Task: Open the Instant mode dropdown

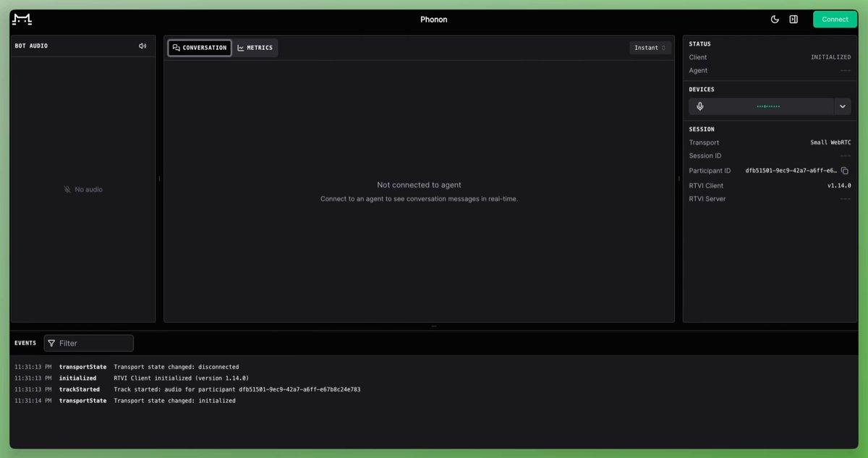Action: (650, 48)
